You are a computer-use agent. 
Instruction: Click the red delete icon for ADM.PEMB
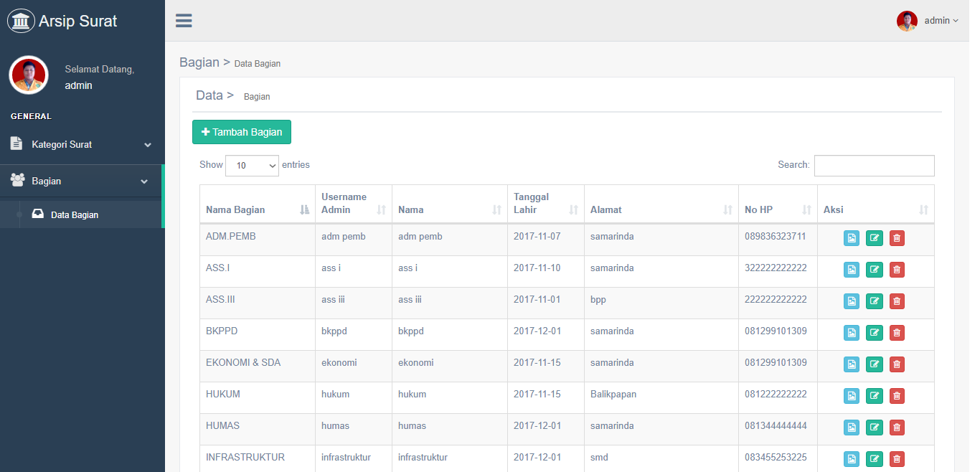click(896, 238)
